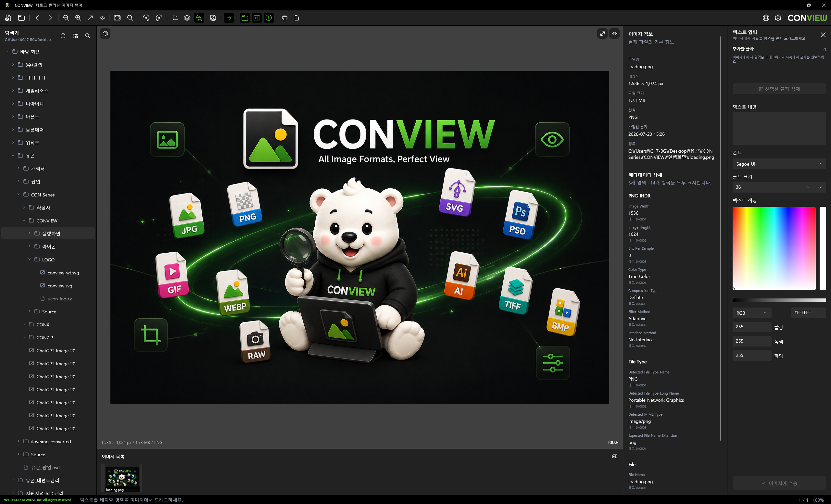Click the diagonal arrow expand icon above the image
Image resolution: width=831 pixels, height=504 pixels.
602,33
